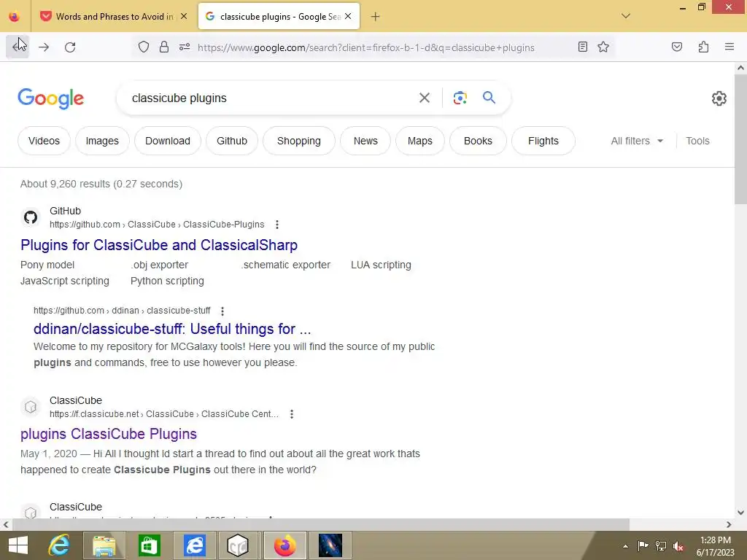This screenshot has height=560, width=747.
Task: Click the Firefox back arrow button
Action: point(18,47)
